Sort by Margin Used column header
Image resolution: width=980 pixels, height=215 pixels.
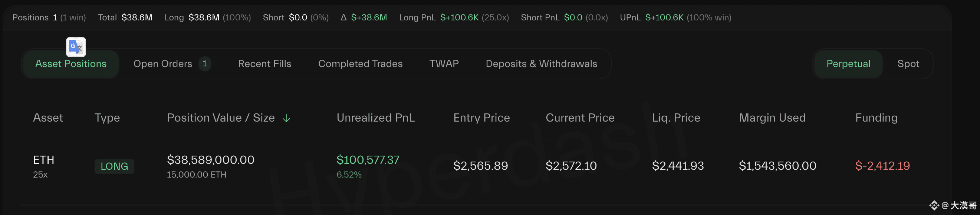[772, 118]
